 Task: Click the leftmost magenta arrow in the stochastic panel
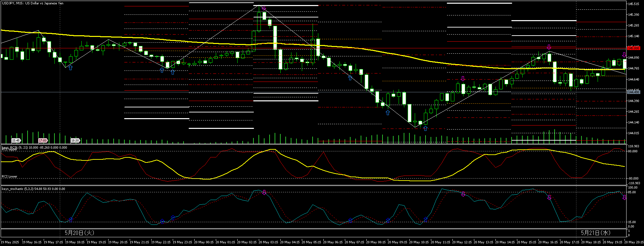click(264, 192)
